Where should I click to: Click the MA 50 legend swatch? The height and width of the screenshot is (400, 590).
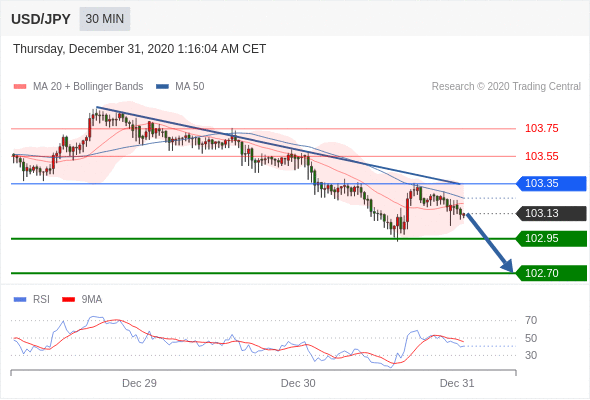pos(162,87)
